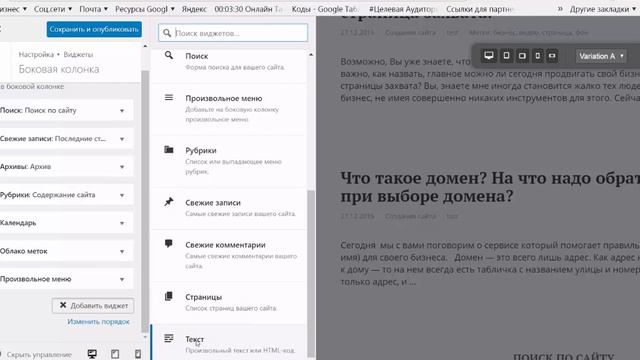Open the Соц.сети bookmark folder
Viewport: 640px width, 360px height.
point(53,9)
